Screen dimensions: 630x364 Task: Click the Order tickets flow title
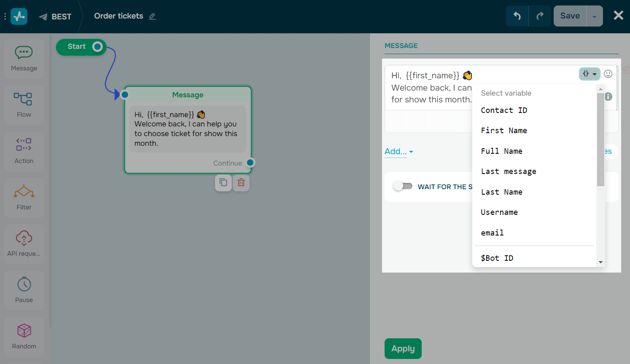pyautogui.click(x=118, y=16)
